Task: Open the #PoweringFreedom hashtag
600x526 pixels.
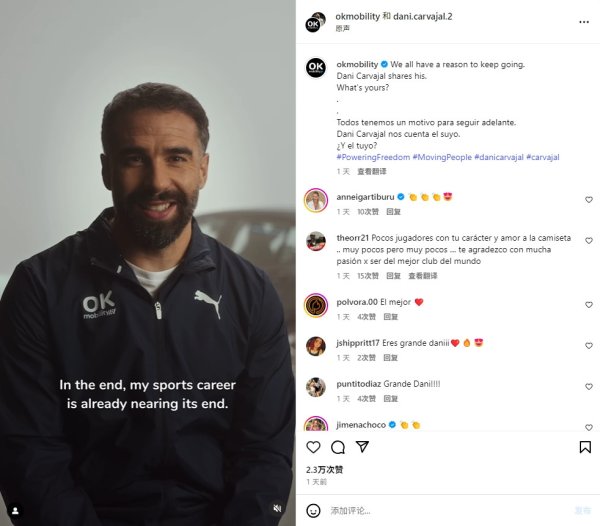Action: (x=373, y=157)
